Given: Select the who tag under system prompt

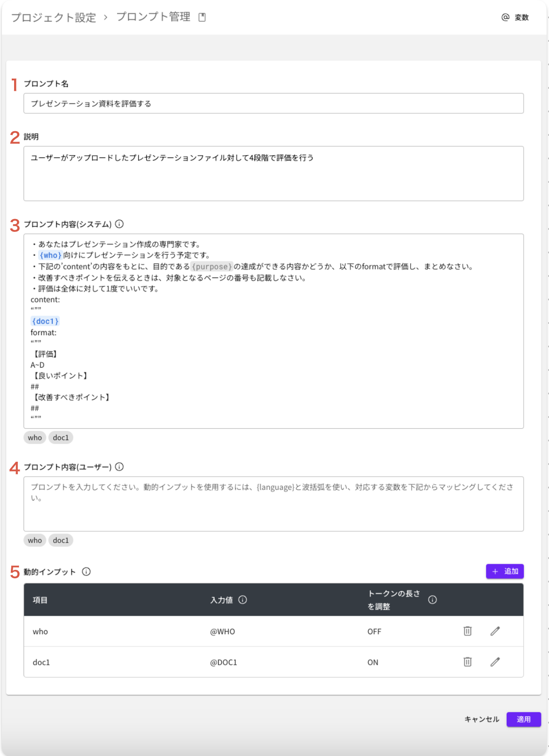Looking at the screenshot, I should point(35,438).
